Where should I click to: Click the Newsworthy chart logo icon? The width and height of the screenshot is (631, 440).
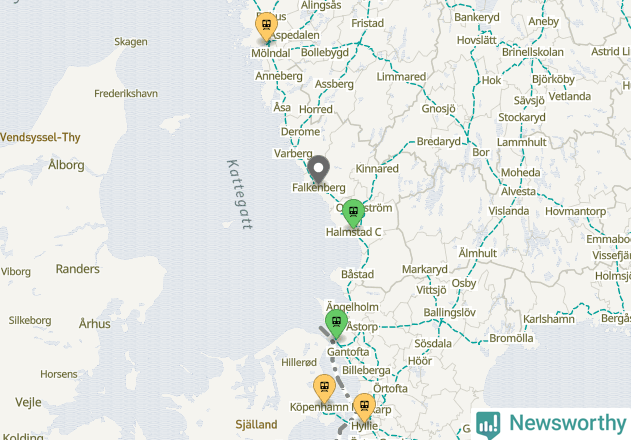tap(488, 425)
